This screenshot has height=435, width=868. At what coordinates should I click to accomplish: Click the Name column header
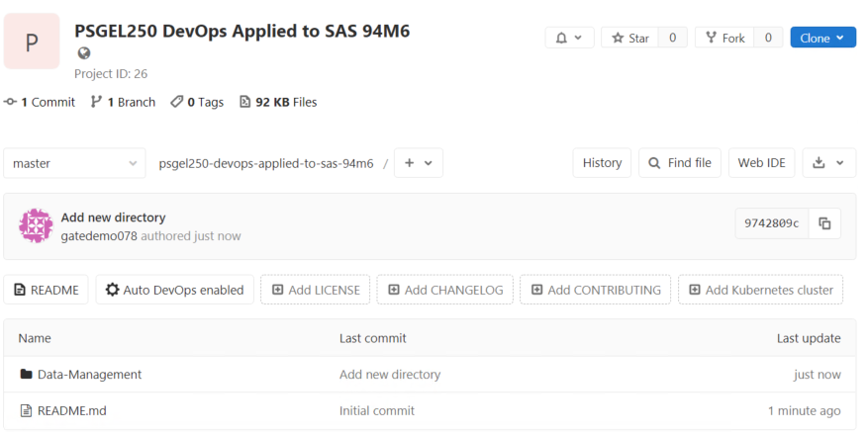pos(35,338)
